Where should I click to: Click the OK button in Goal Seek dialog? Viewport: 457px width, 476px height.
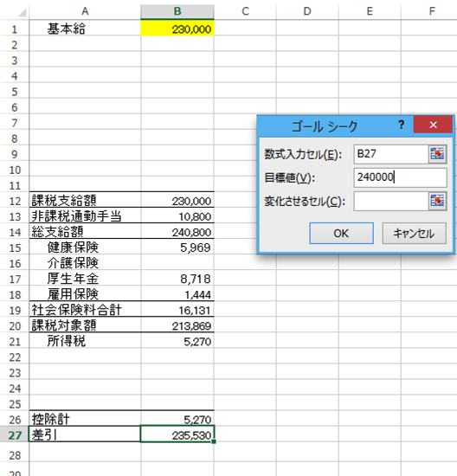click(341, 233)
